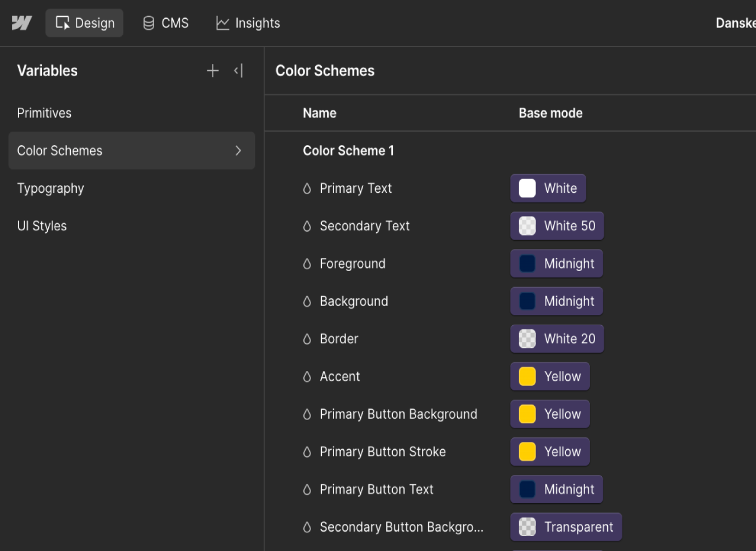The width and height of the screenshot is (756, 551).
Task: Change the Yellow value for Accent
Action: (x=550, y=376)
